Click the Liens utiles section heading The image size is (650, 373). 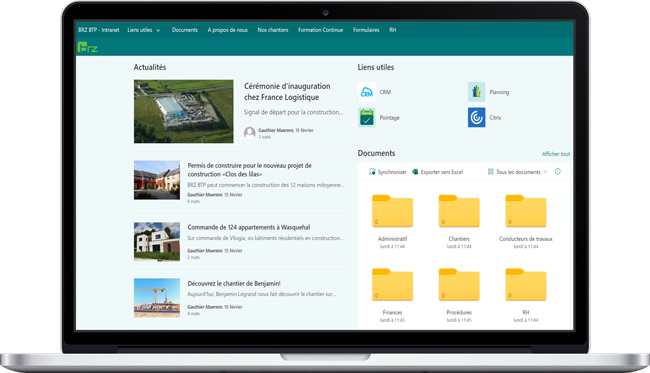click(x=376, y=67)
